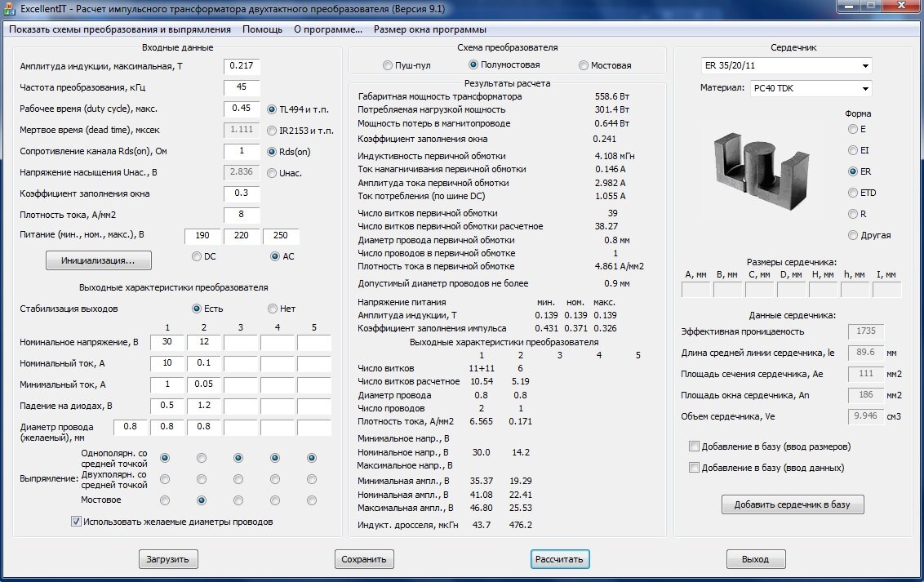Click the Частота преобразования input field

(242, 87)
